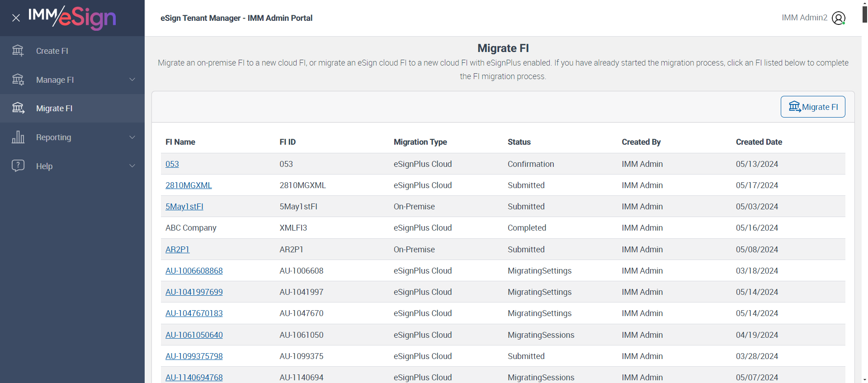Click the Migrate FI button
Screen dimensions: 868x383
(813, 107)
